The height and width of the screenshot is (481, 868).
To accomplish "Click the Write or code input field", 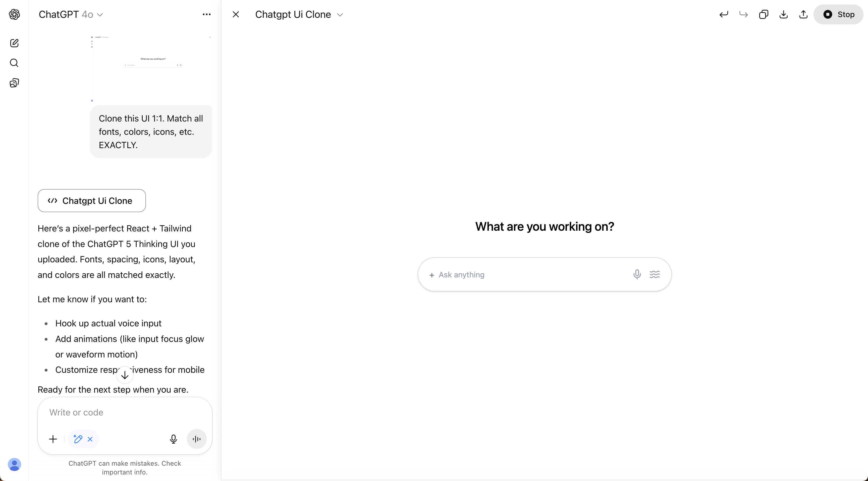I will pyautogui.click(x=125, y=412).
